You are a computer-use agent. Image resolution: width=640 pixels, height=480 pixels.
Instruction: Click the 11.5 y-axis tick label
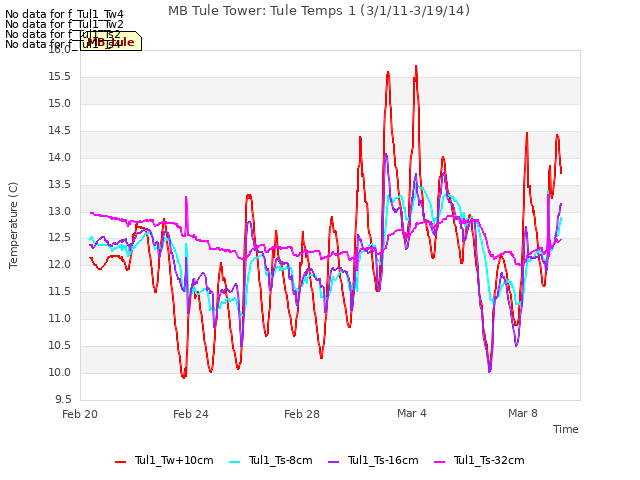pos(60,291)
